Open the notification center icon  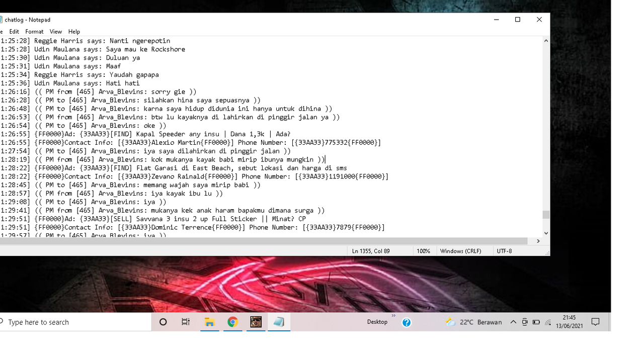click(596, 322)
